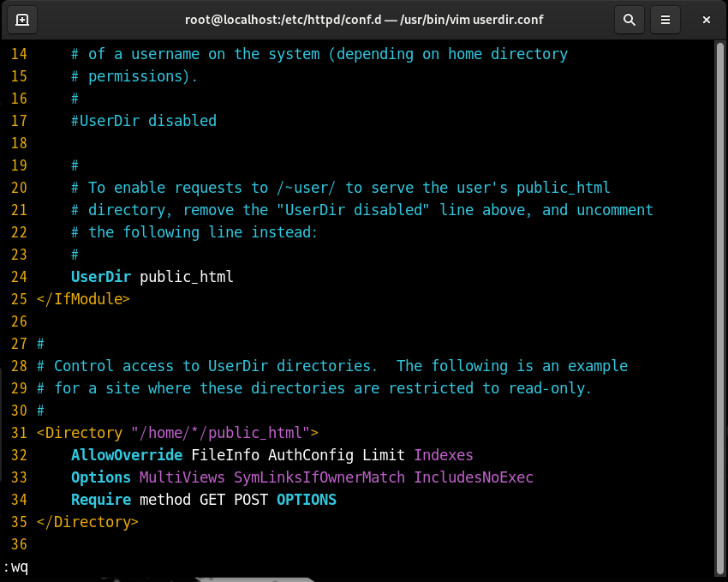Click 'Limit' on line 32
Viewport: 728px width, 582px height.
tap(384, 455)
